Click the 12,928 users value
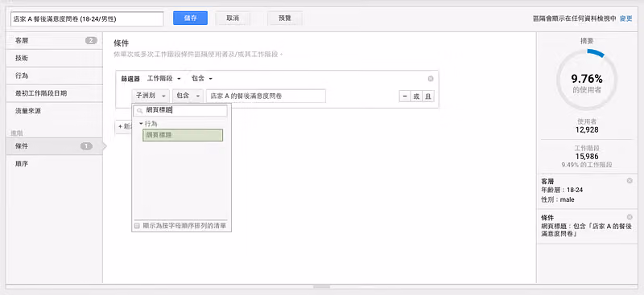This screenshot has width=644, height=295. pyautogui.click(x=587, y=130)
